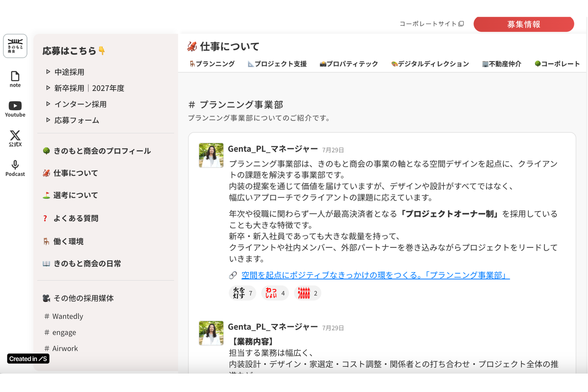Click the 7月29日 timestamp on the 【業務内容】 post
The width and height of the screenshot is (588, 392).
tap(333, 328)
